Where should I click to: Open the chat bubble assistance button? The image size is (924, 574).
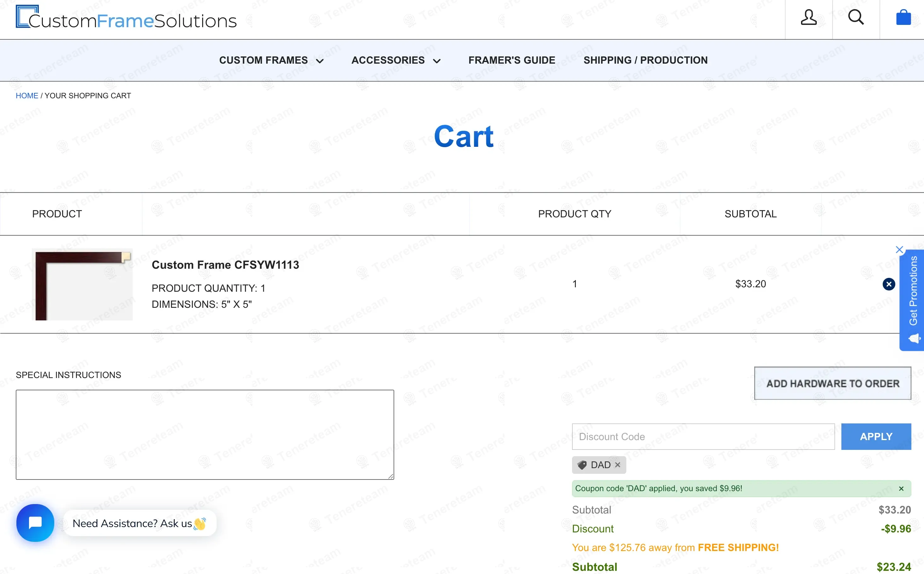[x=35, y=523]
